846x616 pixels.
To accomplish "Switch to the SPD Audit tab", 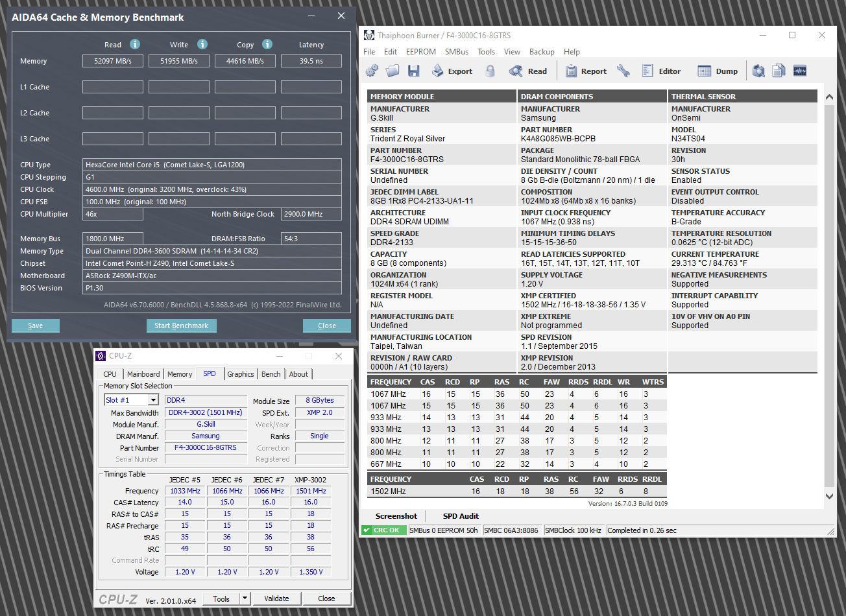I will point(461,516).
